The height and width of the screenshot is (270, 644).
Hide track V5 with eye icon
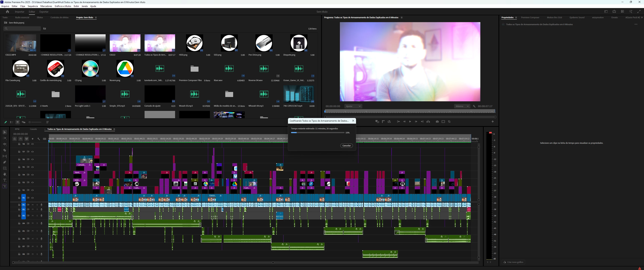tap(33, 167)
